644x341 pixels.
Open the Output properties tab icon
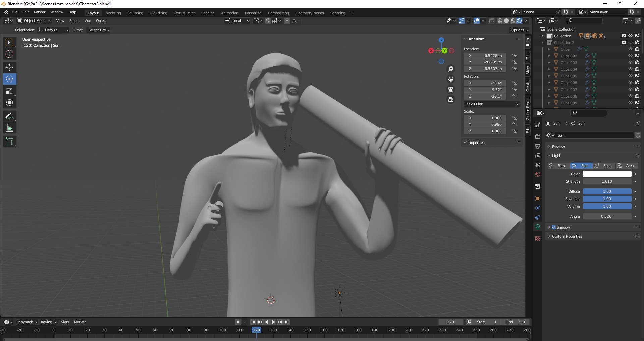538,146
